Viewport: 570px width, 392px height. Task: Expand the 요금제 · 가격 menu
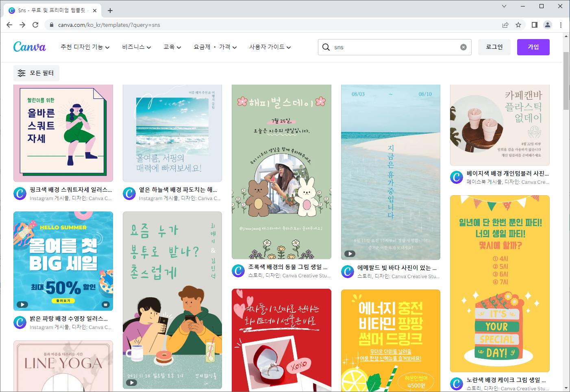coord(215,47)
